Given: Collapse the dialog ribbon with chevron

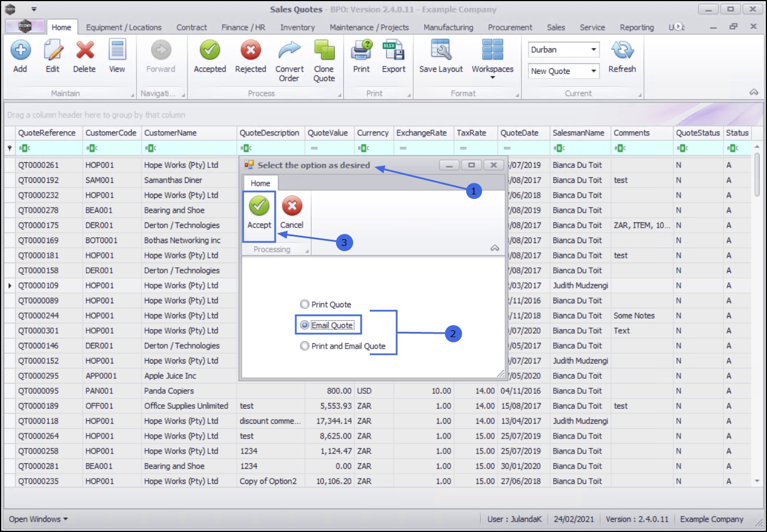Looking at the screenshot, I should (x=495, y=248).
